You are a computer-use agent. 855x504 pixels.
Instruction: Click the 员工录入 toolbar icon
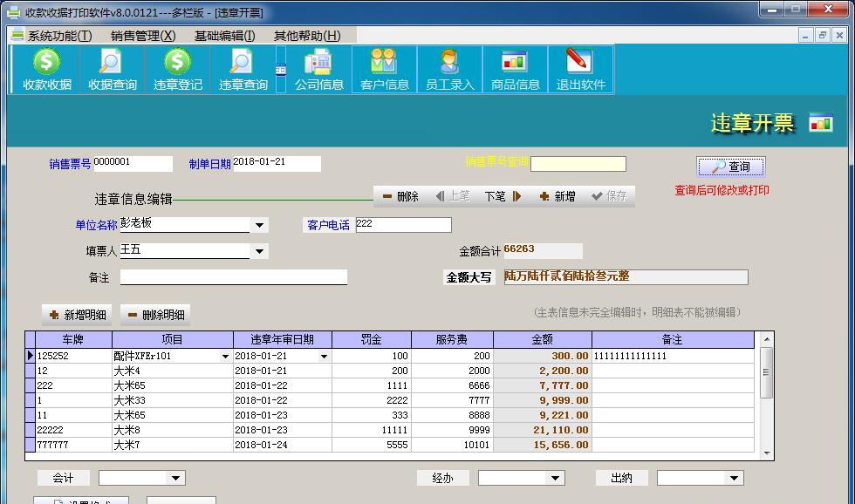449,69
